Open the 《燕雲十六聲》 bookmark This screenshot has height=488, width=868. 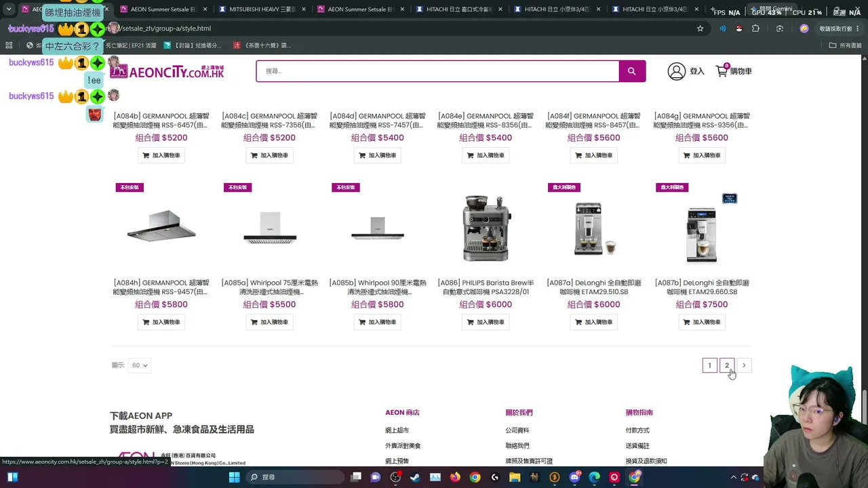click(x=262, y=45)
